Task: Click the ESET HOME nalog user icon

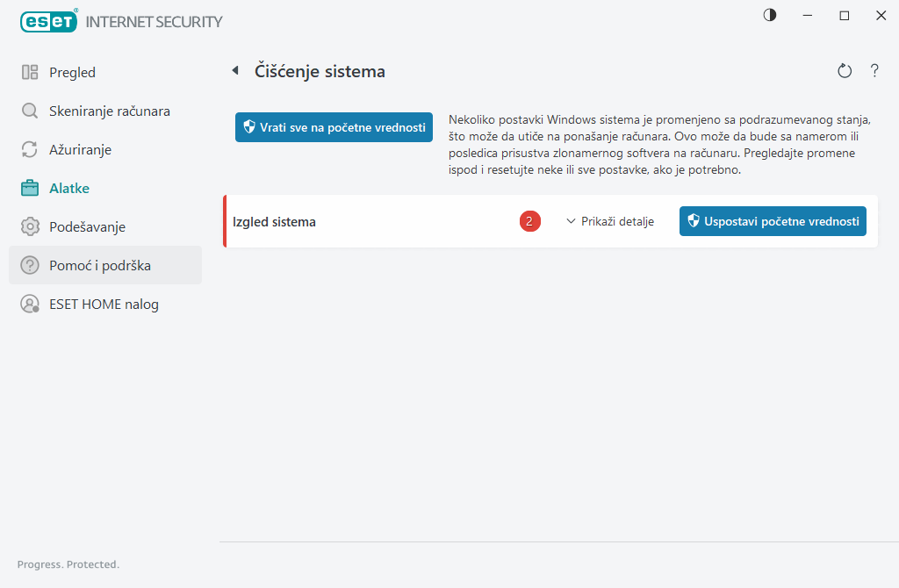Action: [x=30, y=305]
